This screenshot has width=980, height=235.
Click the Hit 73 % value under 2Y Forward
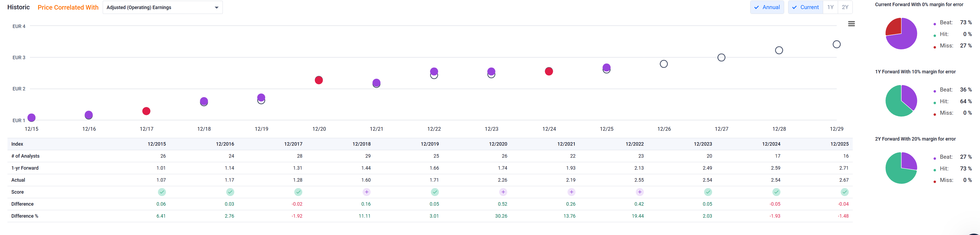tap(966, 169)
